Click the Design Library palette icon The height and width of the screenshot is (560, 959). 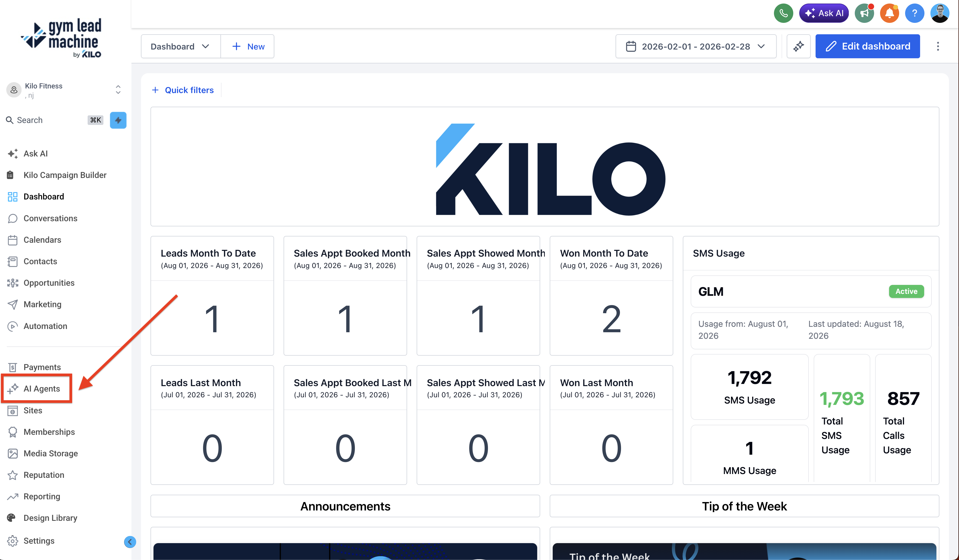[x=11, y=518]
